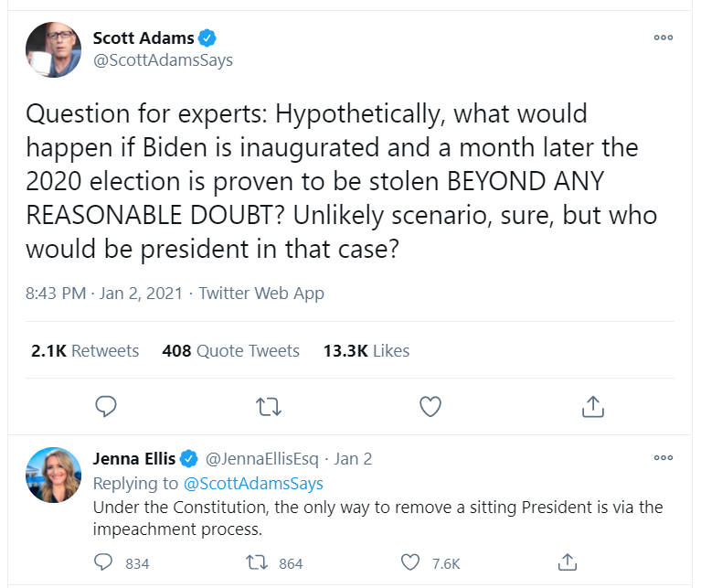View the 2.1K Retweets list
701x588 pixels.
[85, 350]
